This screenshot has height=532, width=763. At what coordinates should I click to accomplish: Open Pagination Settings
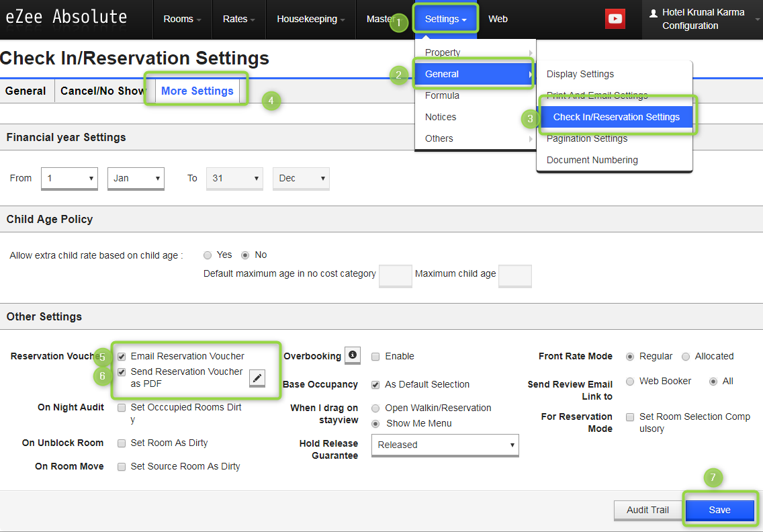click(x=614, y=138)
